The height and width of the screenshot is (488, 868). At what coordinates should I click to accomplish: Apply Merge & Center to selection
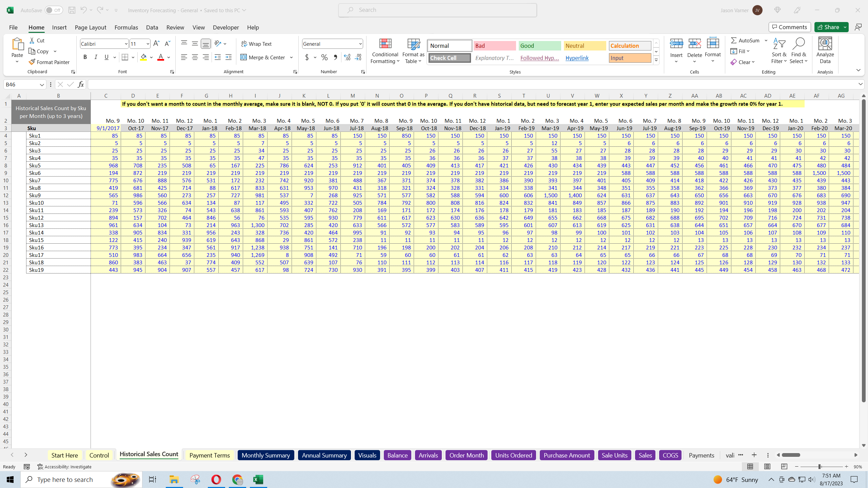pyautogui.click(x=263, y=57)
